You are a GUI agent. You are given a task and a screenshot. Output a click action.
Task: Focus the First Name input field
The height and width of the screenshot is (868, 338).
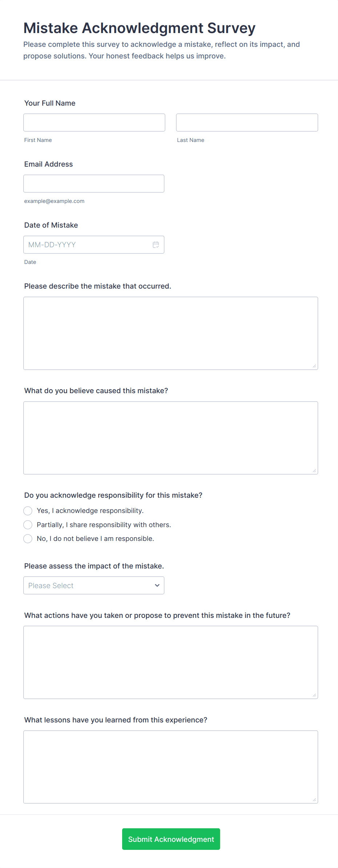(x=94, y=122)
